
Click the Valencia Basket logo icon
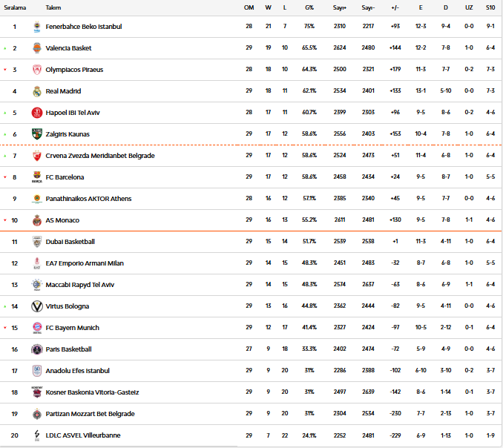[37, 48]
